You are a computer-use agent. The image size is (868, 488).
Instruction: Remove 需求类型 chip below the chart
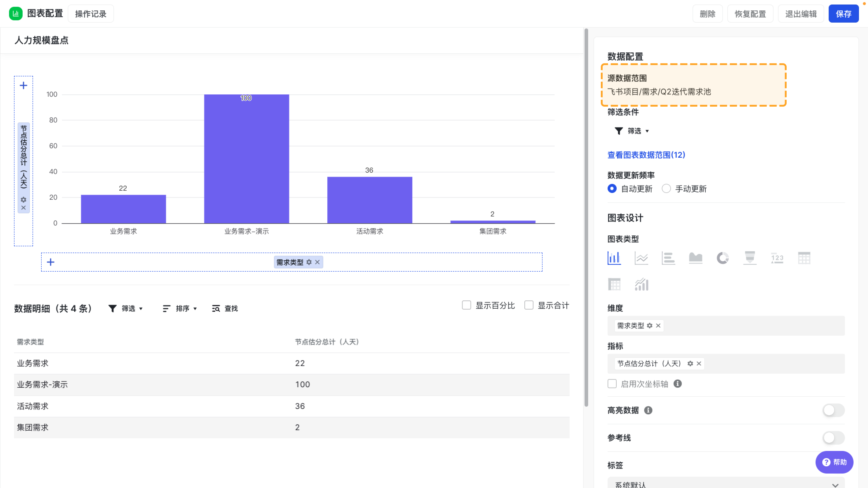click(x=317, y=262)
